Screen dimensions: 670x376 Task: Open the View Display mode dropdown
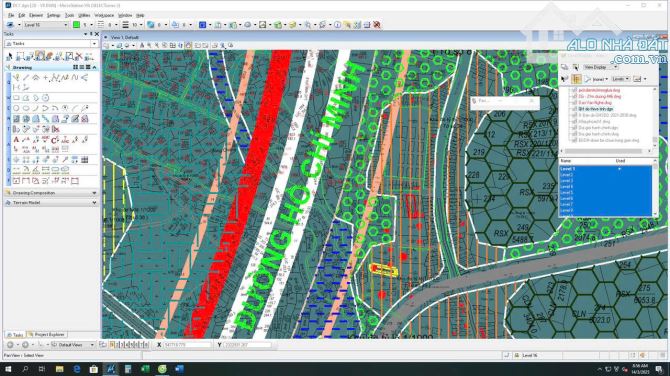(x=601, y=67)
